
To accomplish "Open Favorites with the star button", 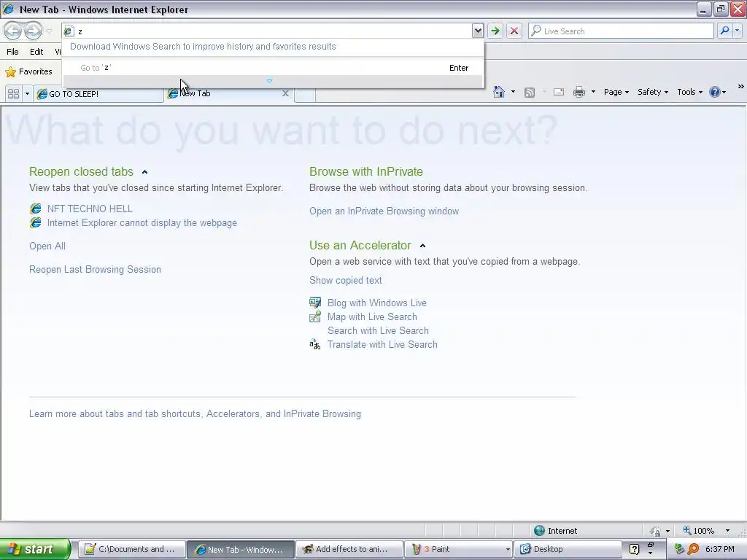I will [x=28, y=72].
